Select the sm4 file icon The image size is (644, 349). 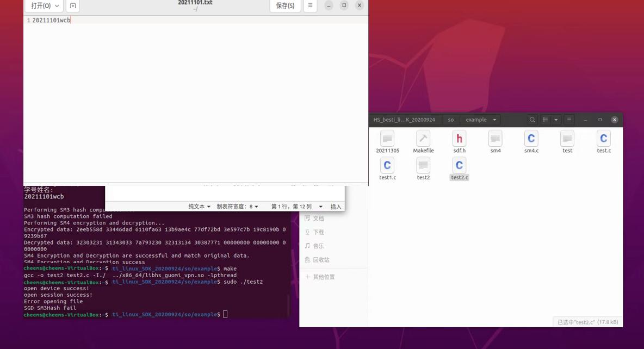click(x=496, y=142)
